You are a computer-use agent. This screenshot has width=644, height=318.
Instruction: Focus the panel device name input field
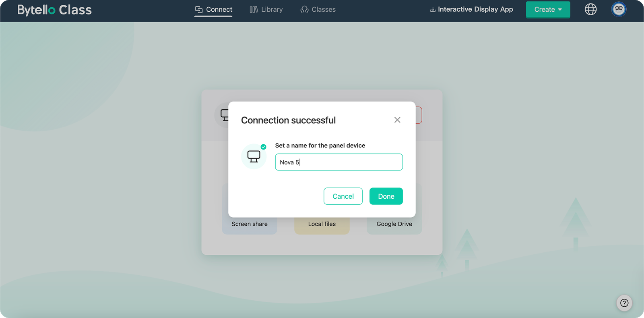point(339,162)
